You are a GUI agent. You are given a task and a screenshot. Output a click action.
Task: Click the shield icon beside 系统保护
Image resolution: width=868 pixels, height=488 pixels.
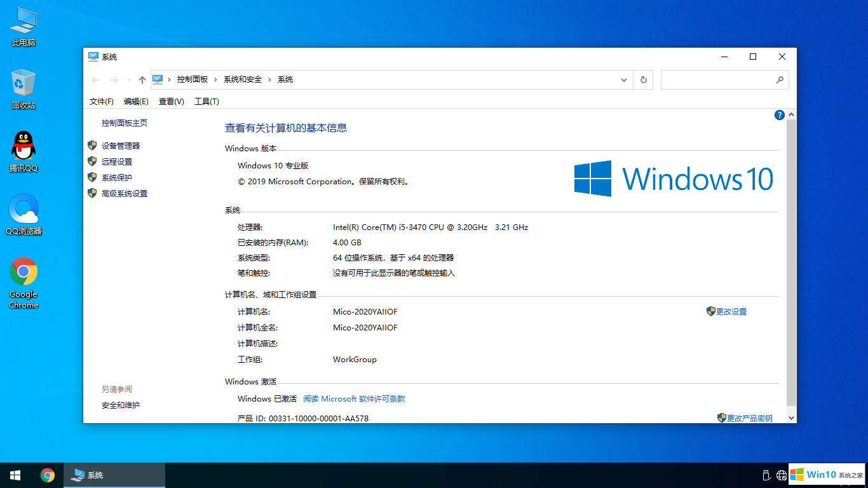(x=92, y=177)
